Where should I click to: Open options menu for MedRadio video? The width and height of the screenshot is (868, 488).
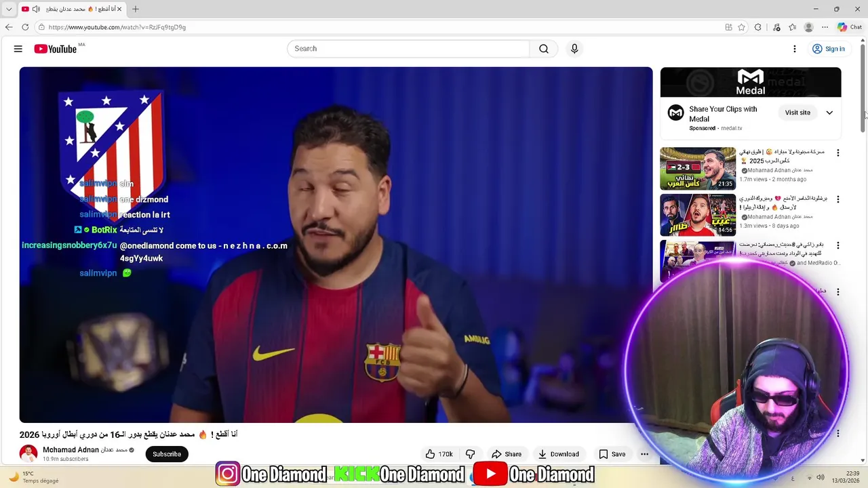coord(837,245)
